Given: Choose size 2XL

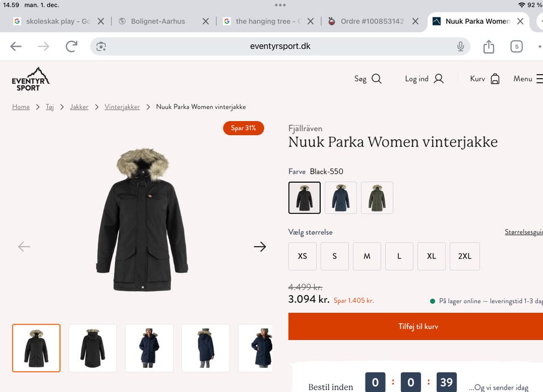Looking at the screenshot, I should coord(465,256).
